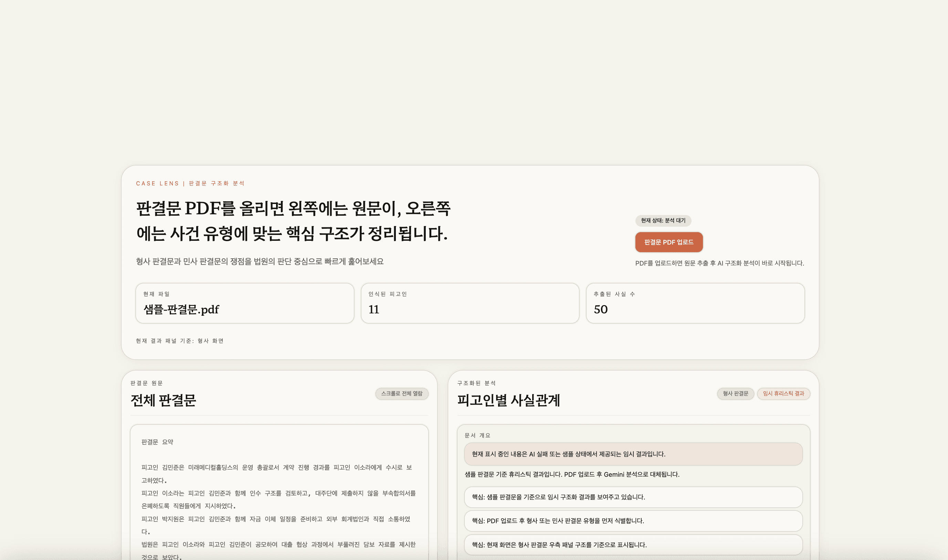Click the PDF를 업로드하면 원문 추출 helper text
This screenshot has height=560, width=948.
click(719, 263)
